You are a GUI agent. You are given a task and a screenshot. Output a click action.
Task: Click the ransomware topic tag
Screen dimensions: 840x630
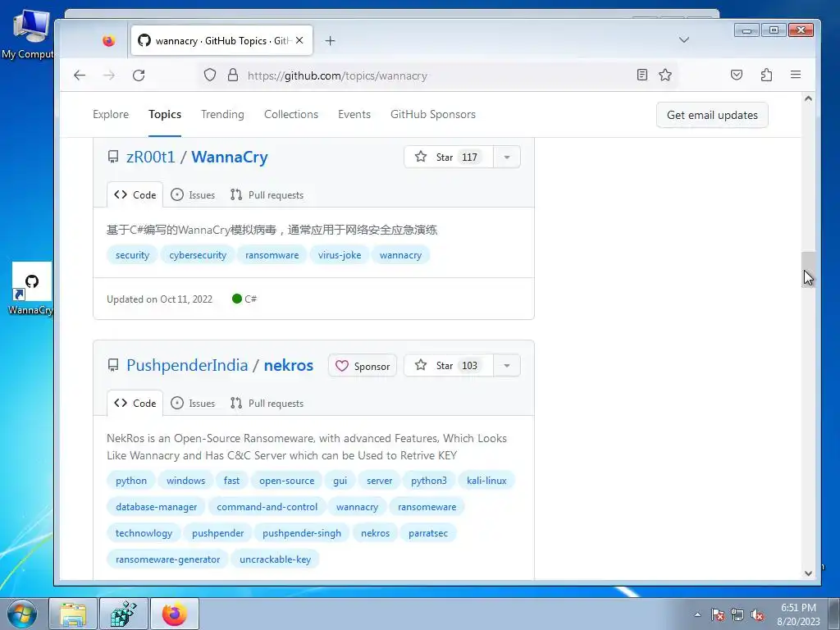click(272, 255)
